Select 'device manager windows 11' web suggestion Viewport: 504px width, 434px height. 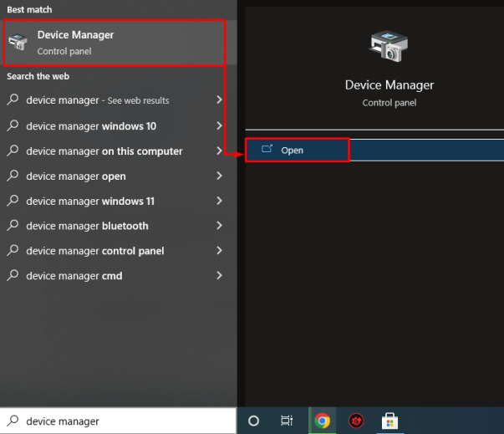click(x=90, y=201)
